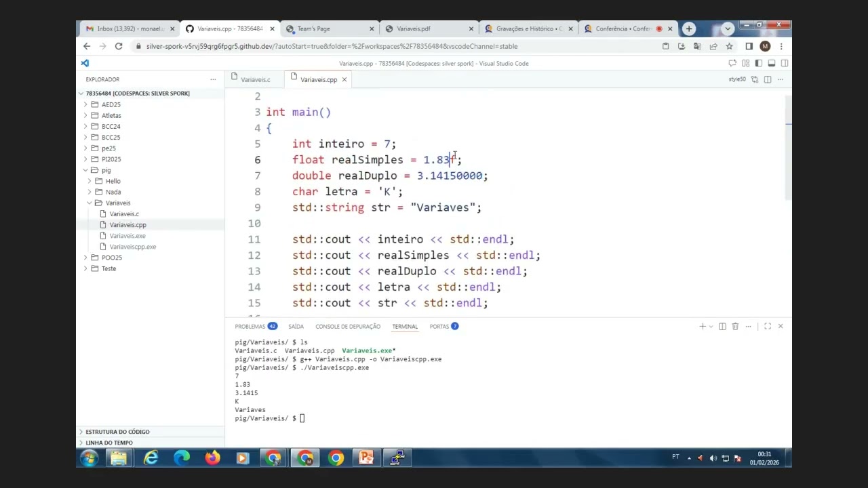
Task: Expand the Atletas folder
Action: [111, 115]
